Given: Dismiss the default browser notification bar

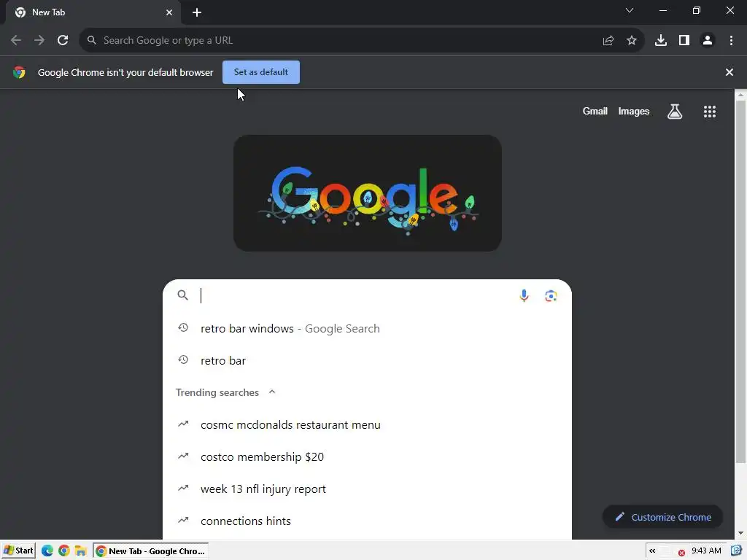Looking at the screenshot, I should click(729, 72).
